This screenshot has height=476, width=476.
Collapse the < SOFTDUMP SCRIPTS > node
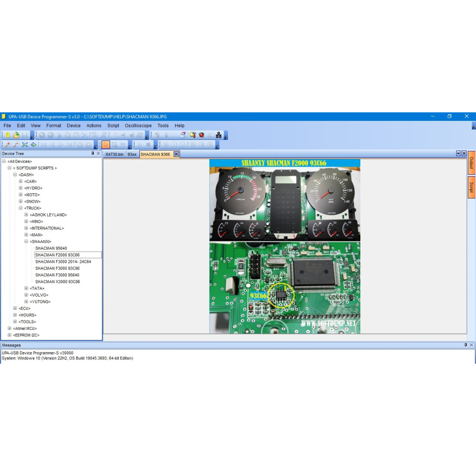pyautogui.click(x=10, y=168)
